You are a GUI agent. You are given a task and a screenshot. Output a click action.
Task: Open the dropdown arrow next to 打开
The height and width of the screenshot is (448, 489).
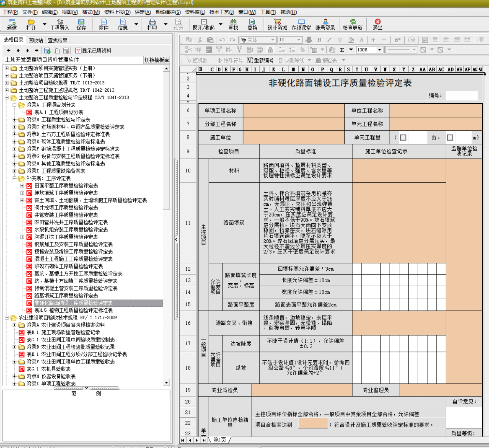click(x=44, y=24)
